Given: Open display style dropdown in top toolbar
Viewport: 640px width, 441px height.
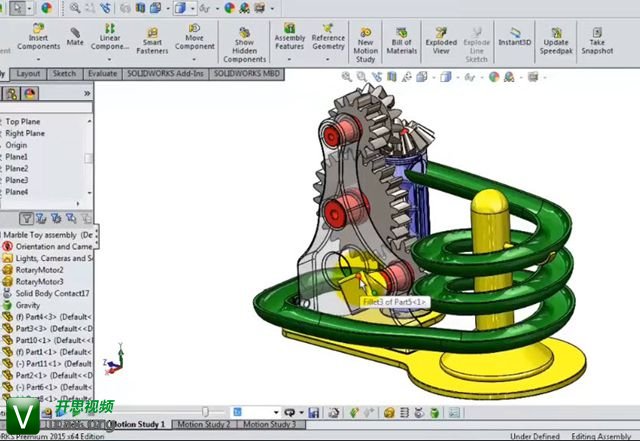Looking at the screenshot, I should (192, 8).
